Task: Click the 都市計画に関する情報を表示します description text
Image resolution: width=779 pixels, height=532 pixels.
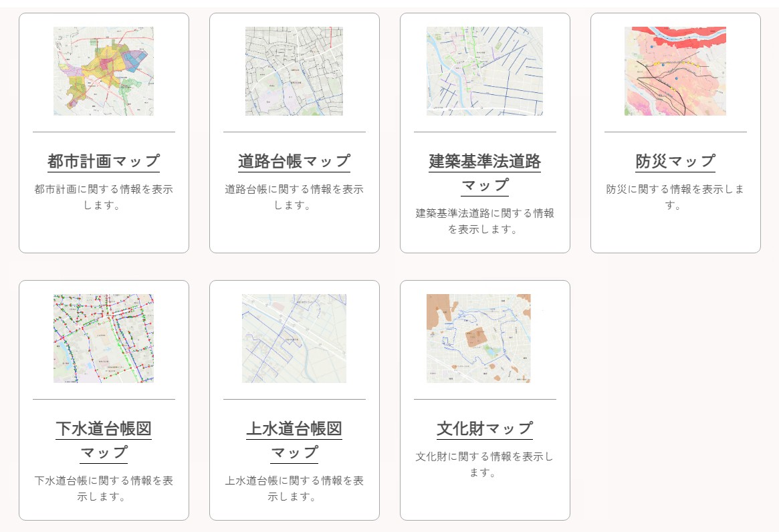Action: 104,197
